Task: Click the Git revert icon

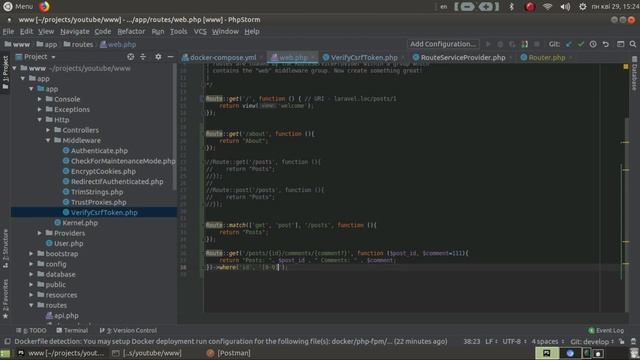Action: click(x=606, y=44)
